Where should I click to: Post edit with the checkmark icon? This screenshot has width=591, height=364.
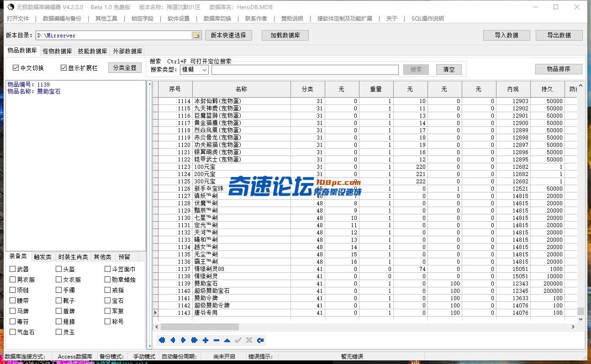pyautogui.click(x=238, y=340)
